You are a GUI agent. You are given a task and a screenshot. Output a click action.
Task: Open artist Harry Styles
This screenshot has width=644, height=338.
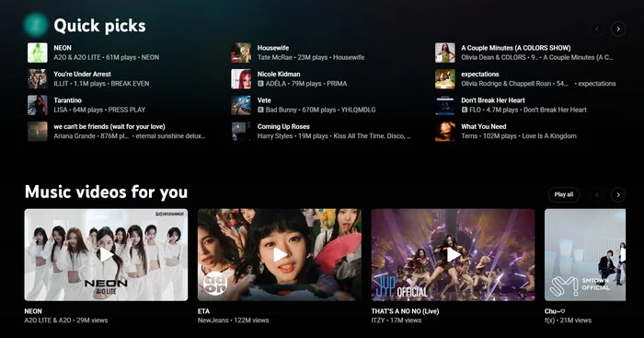(x=275, y=136)
